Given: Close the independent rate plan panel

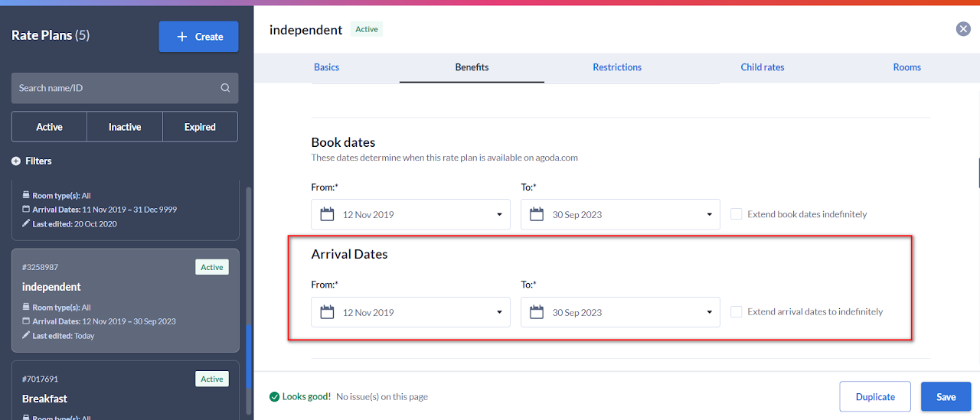Looking at the screenshot, I should pyautogui.click(x=963, y=29).
